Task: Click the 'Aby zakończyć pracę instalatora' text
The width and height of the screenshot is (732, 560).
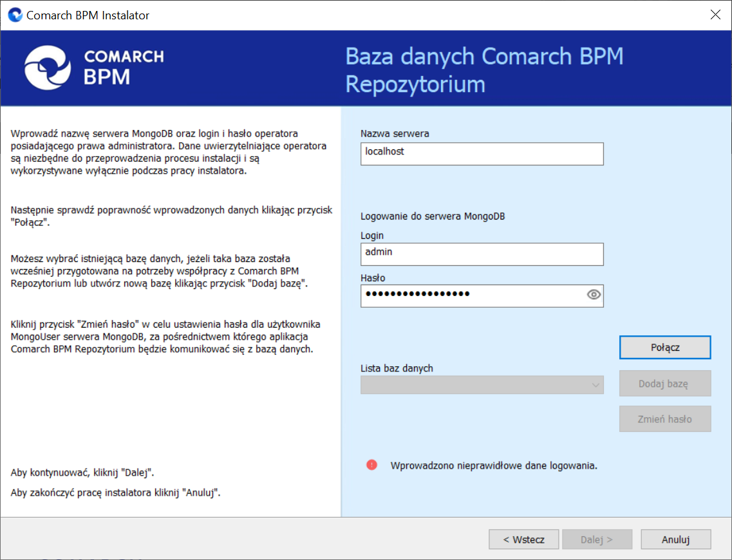Action: tap(115, 492)
